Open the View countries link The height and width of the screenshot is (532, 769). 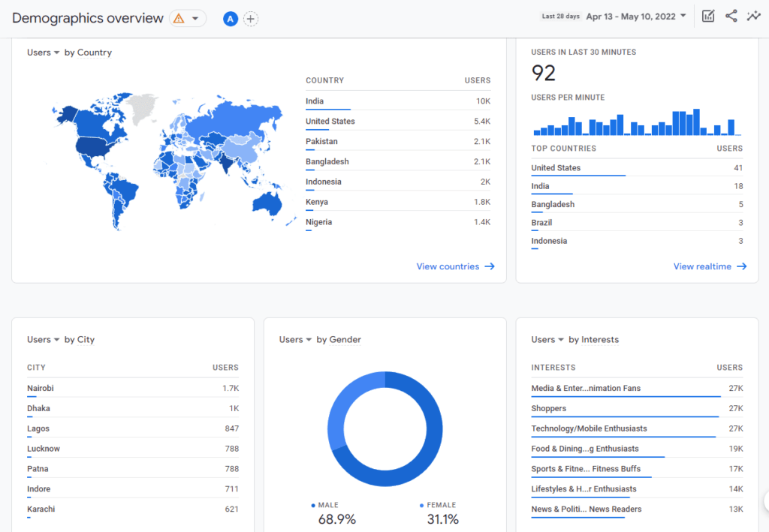click(x=448, y=266)
